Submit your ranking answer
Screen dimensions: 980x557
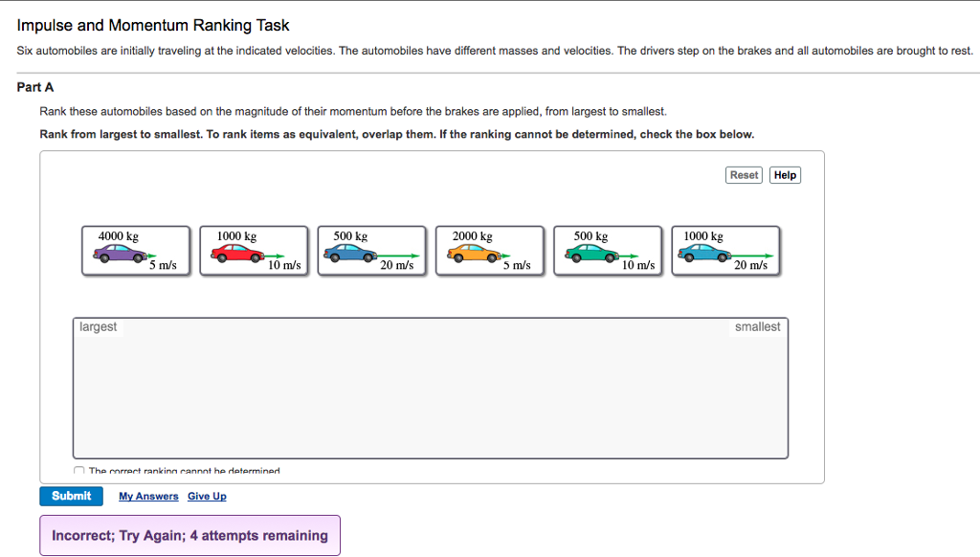click(x=71, y=496)
